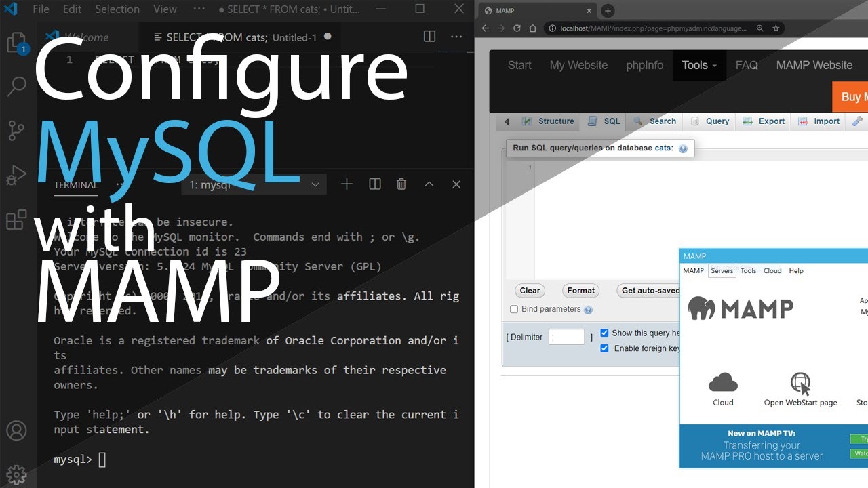The width and height of the screenshot is (868, 488).
Task: Open terminal panel overflow ellipsis
Action: pyautogui.click(x=120, y=184)
